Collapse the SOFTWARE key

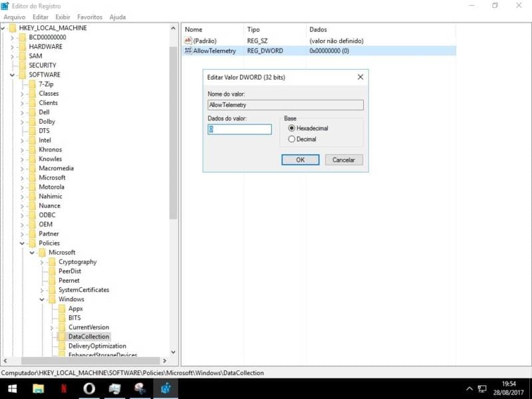click(x=13, y=75)
